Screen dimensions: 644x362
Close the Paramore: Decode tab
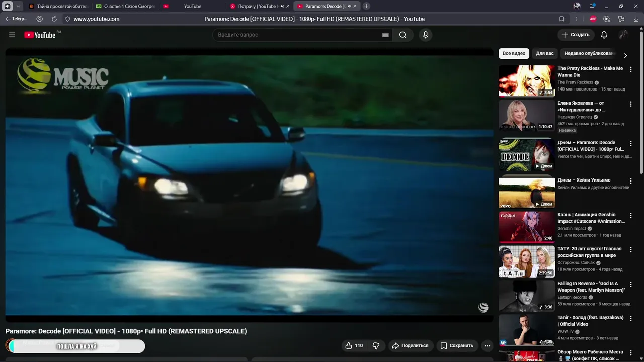click(x=355, y=6)
